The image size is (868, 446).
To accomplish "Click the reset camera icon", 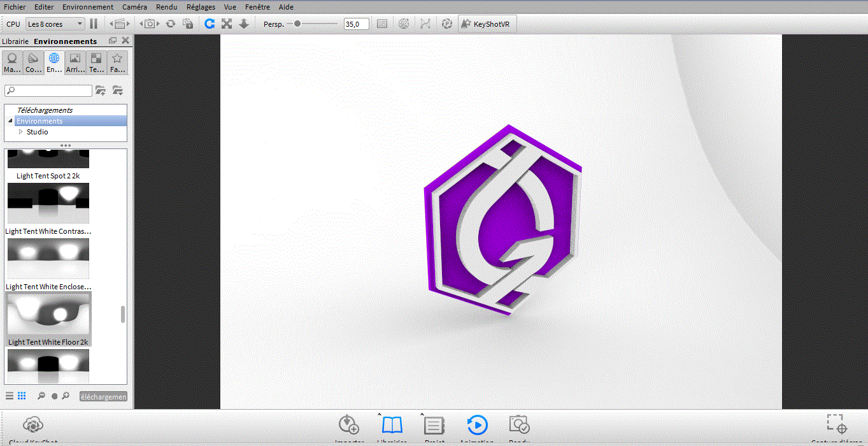I will [x=171, y=24].
